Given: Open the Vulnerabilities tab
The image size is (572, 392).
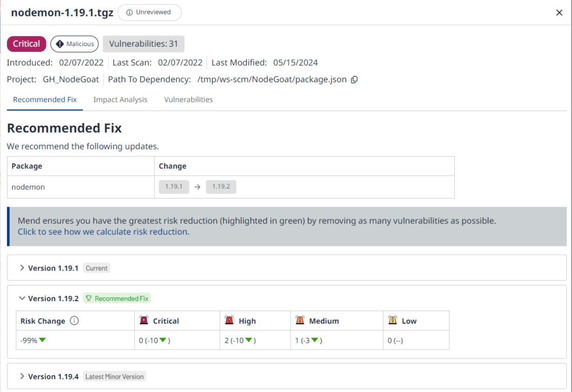Looking at the screenshot, I should [x=188, y=100].
